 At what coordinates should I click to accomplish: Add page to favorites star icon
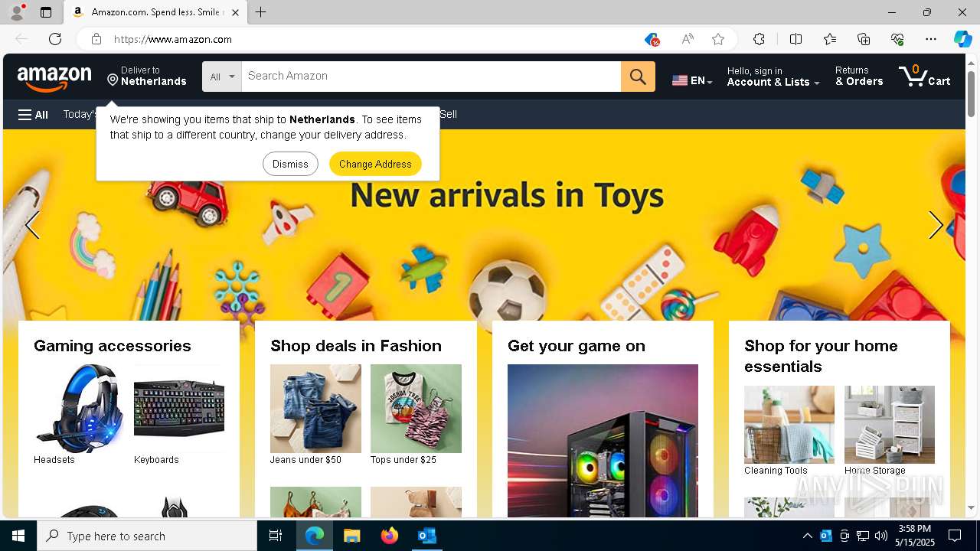coord(718,39)
